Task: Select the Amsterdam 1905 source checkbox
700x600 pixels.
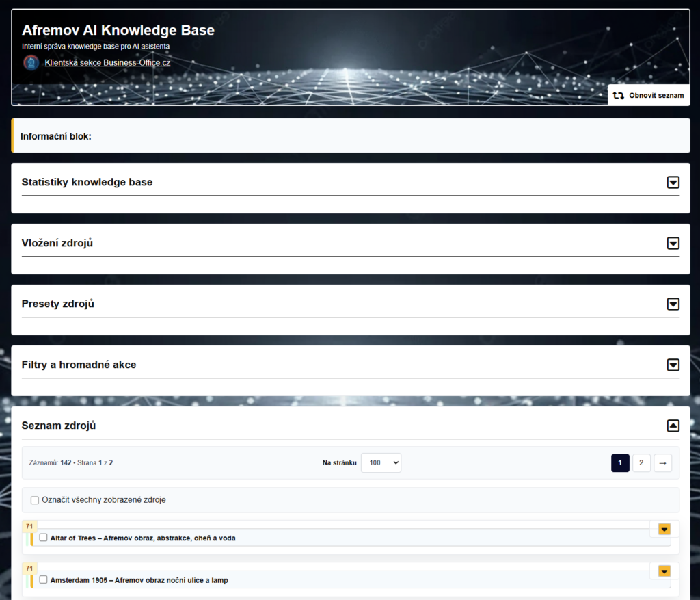Action: (x=44, y=579)
